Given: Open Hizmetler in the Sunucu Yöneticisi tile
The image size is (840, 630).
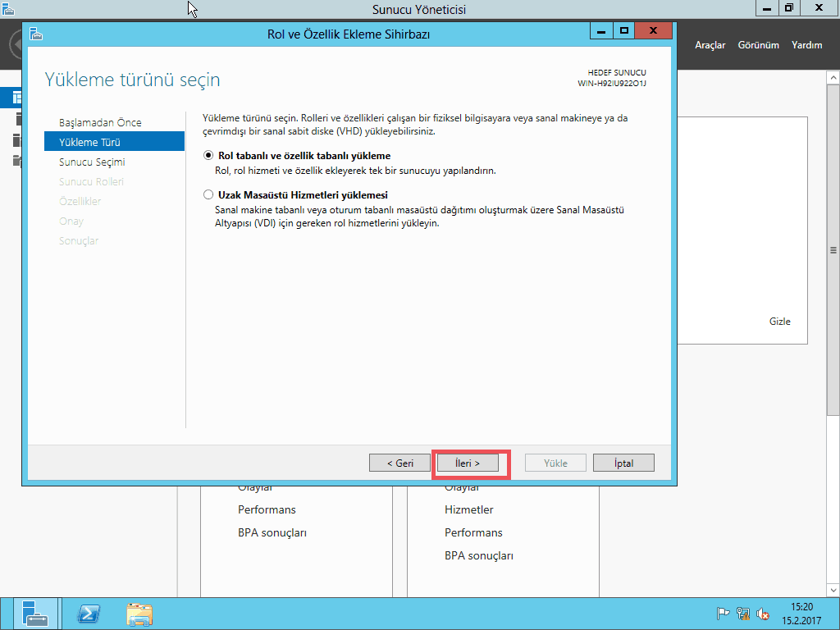Looking at the screenshot, I should point(468,509).
